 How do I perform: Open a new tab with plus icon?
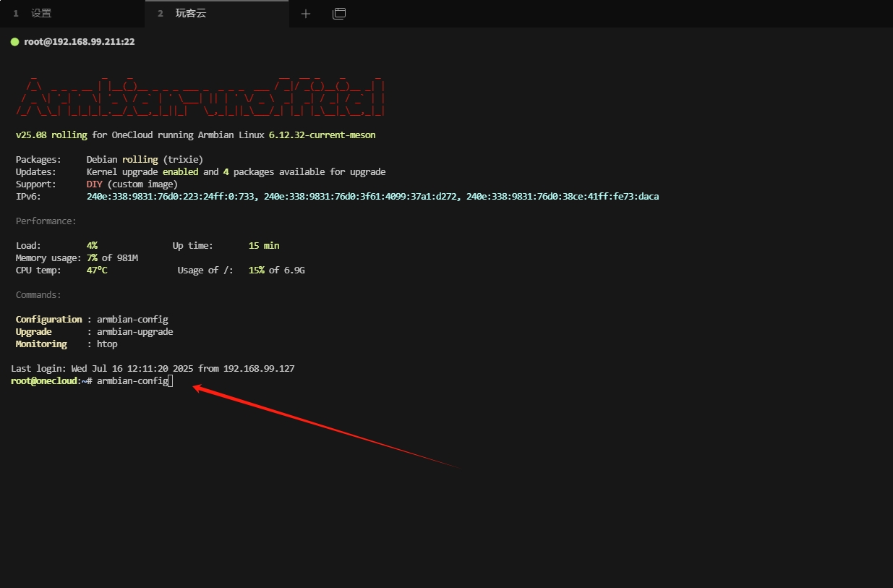click(306, 13)
